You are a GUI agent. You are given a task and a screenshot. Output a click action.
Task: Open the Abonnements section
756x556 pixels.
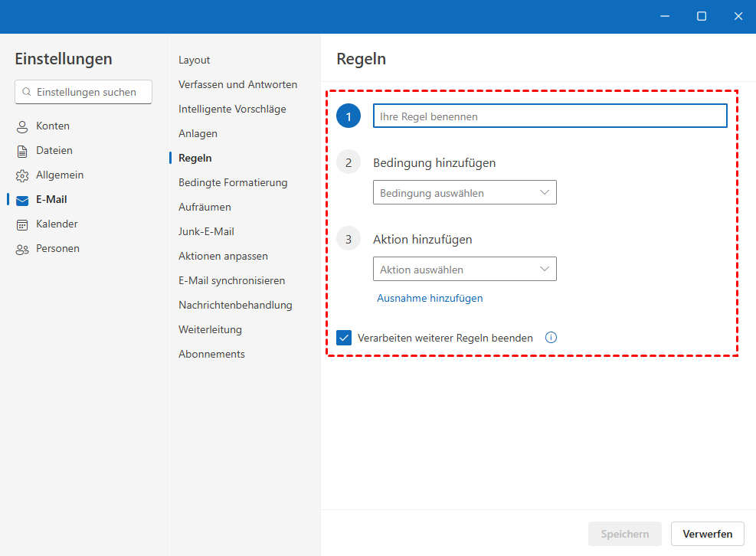point(211,354)
